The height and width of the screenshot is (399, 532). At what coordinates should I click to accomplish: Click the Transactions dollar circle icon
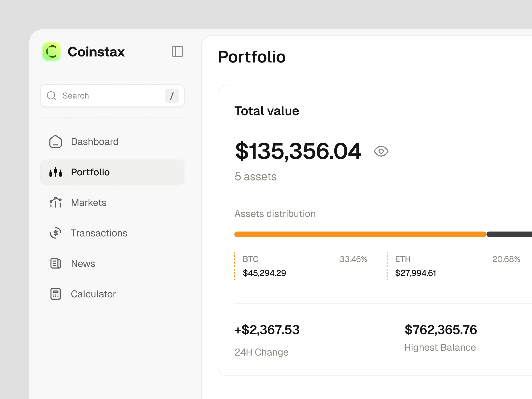coord(55,233)
